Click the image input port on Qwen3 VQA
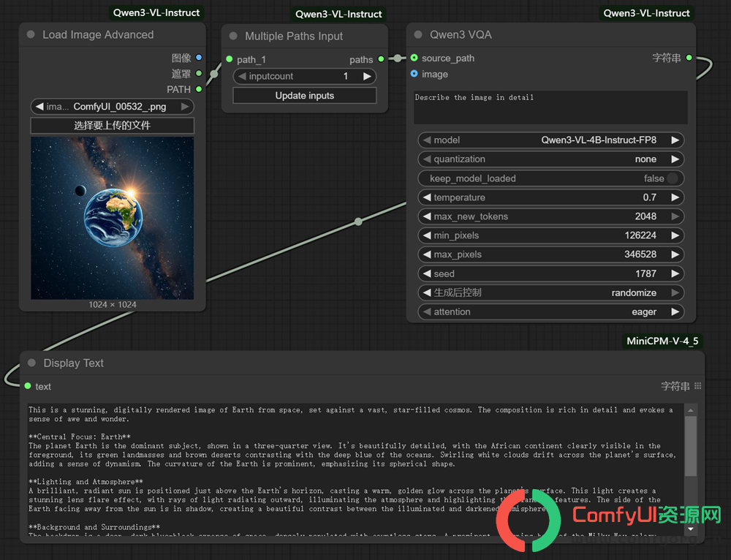The image size is (731, 560). [x=414, y=74]
